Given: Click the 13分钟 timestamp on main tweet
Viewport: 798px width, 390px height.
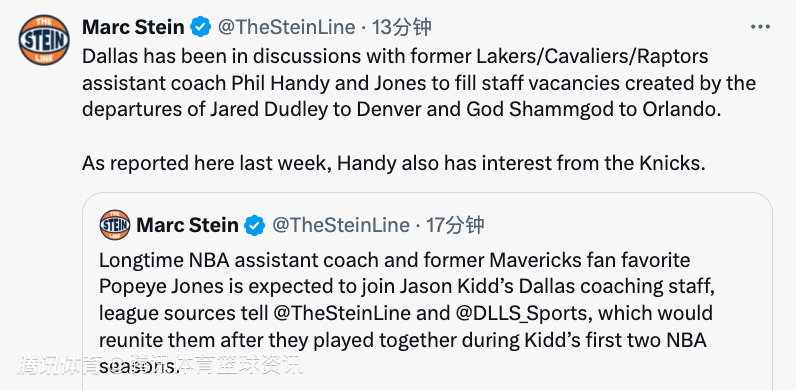Looking at the screenshot, I should (x=401, y=27).
